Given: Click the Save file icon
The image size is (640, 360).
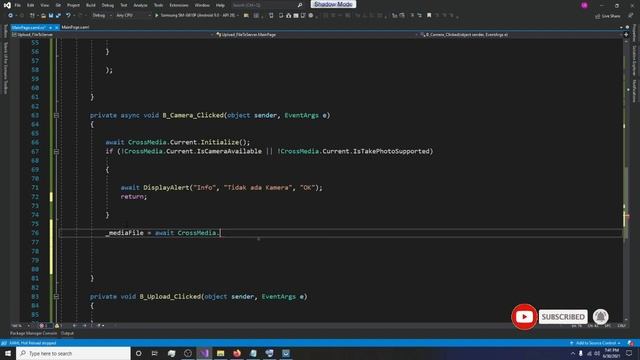Looking at the screenshot, I should coord(51,16).
